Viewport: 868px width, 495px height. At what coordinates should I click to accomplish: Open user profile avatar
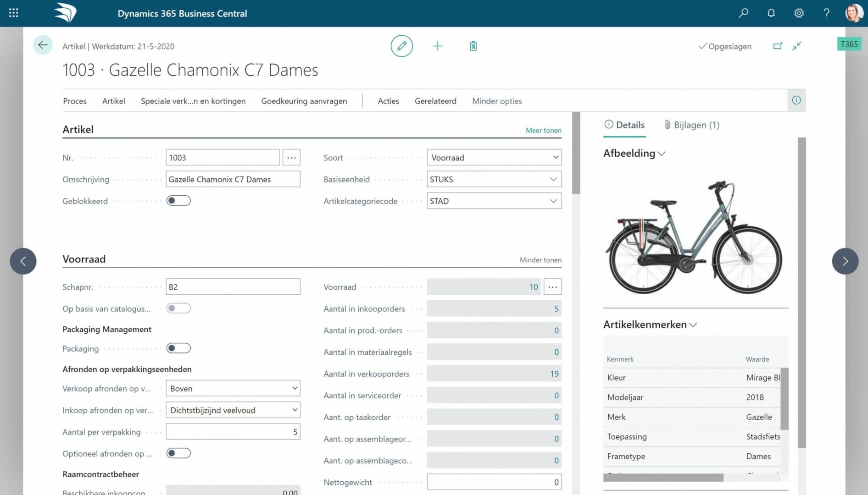(x=854, y=13)
